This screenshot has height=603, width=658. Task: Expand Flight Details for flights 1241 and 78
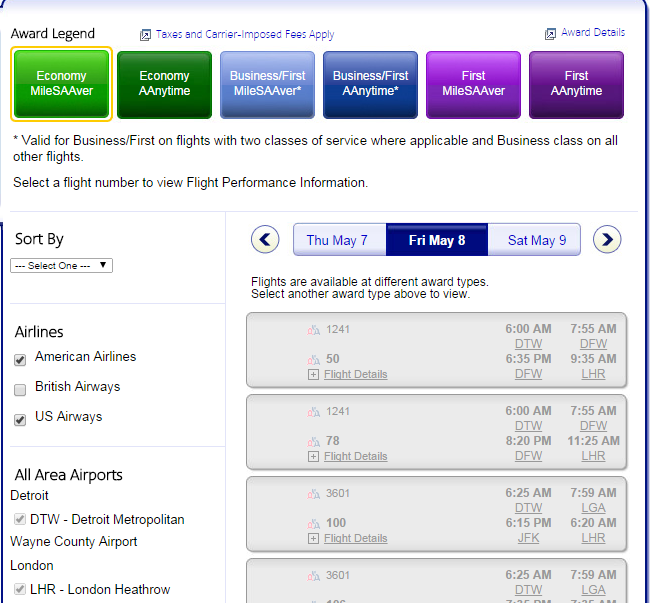313,456
